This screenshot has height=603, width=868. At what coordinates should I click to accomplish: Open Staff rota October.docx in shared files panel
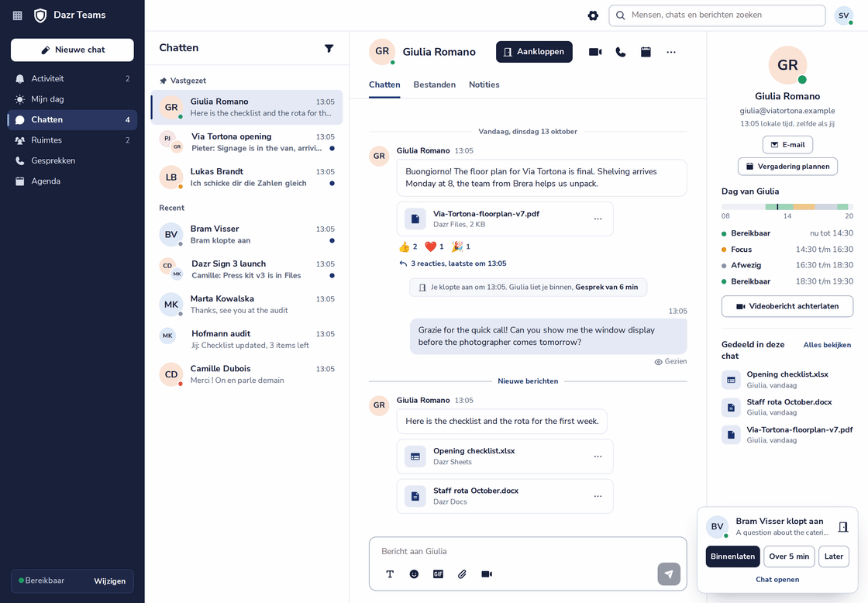click(x=787, y=407)
